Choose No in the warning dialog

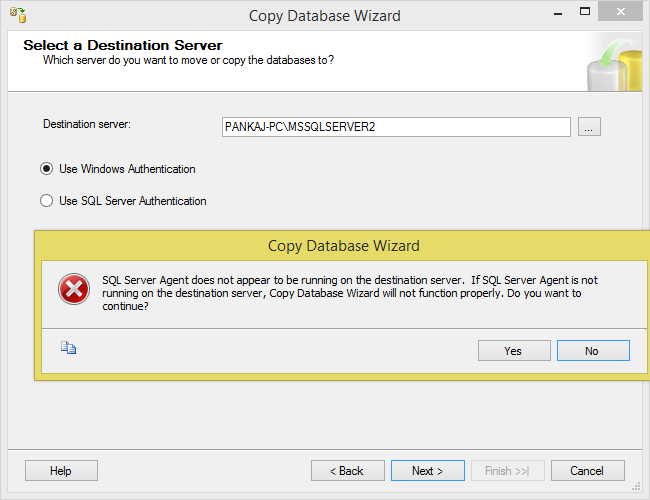pyautogui.click(x=593, y=351)
